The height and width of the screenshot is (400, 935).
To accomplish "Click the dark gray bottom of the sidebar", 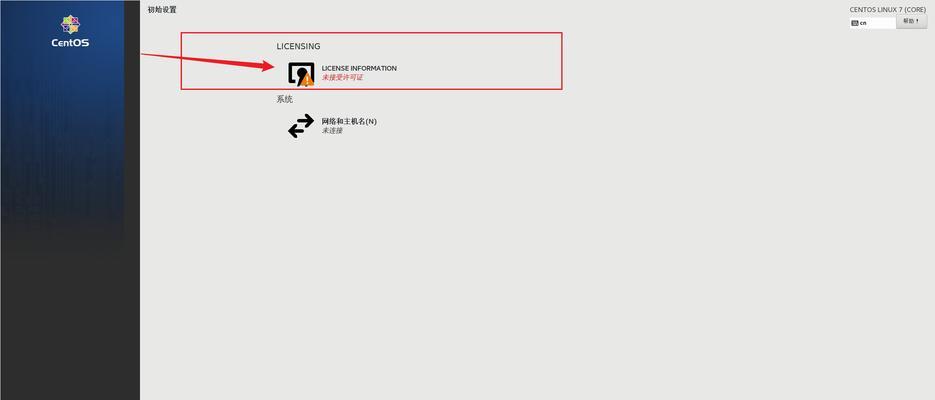I will coord(70,334).
